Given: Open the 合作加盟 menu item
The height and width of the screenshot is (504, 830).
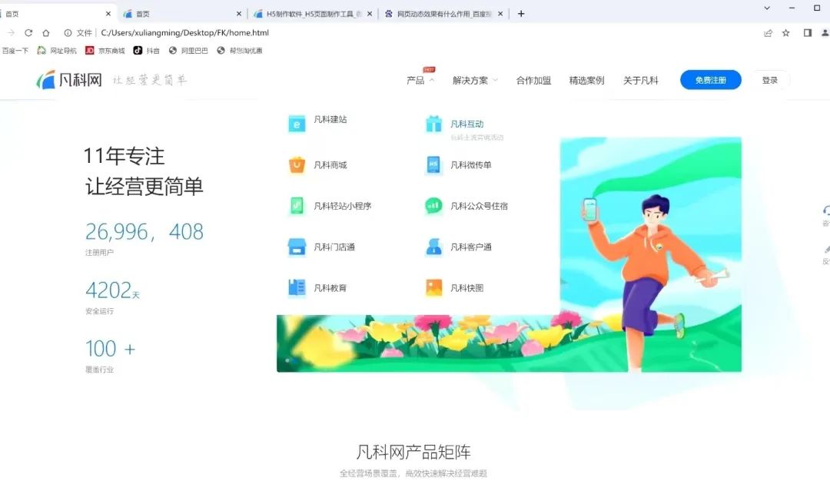Looking at the screenshot, I should click(x=533, y=81).
